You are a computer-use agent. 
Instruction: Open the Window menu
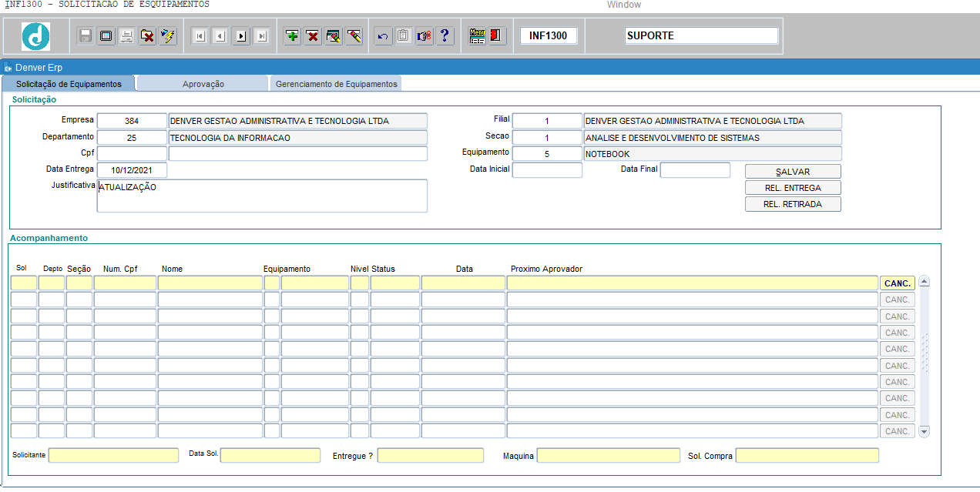pyautogui.click(x=623, y=5)
